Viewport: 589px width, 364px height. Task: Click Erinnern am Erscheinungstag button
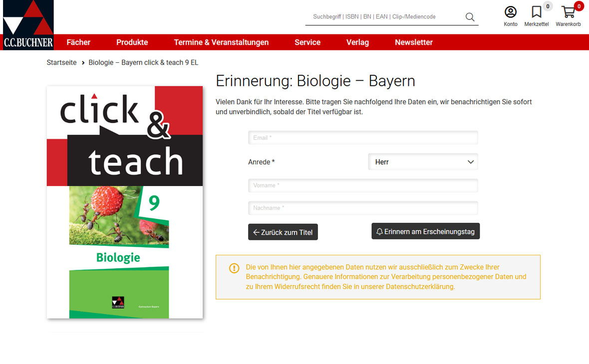point(426,231)
